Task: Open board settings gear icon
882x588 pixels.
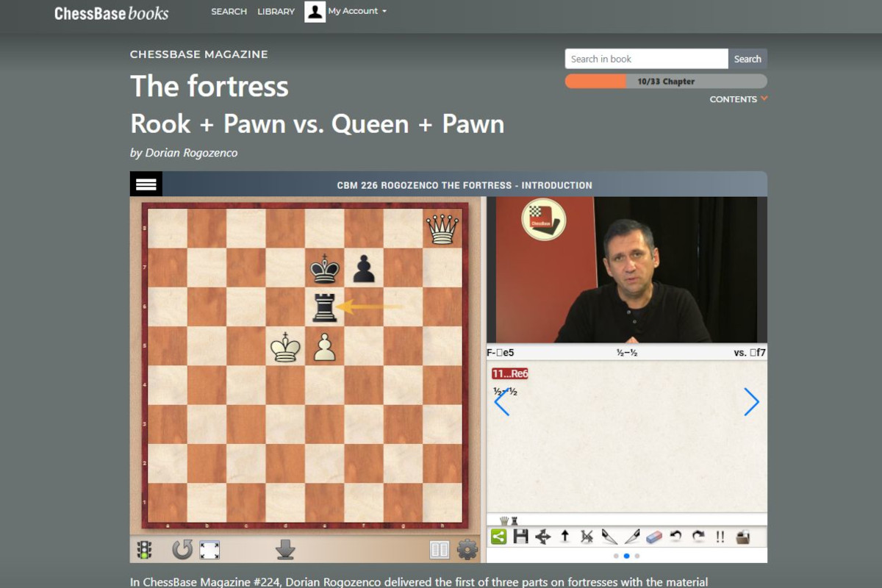Action: coord(467,549)
